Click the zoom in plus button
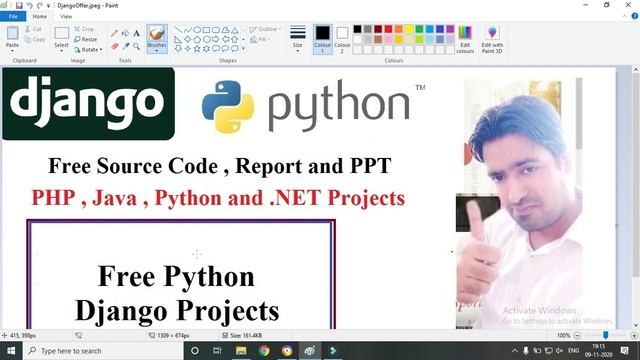The image size is (640, 360). pos(634,336)
